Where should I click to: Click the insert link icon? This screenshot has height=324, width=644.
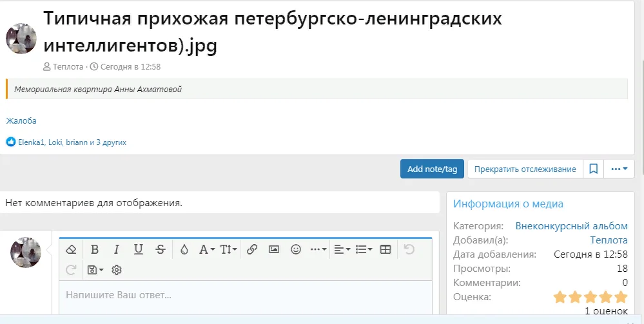pos(252,249)
